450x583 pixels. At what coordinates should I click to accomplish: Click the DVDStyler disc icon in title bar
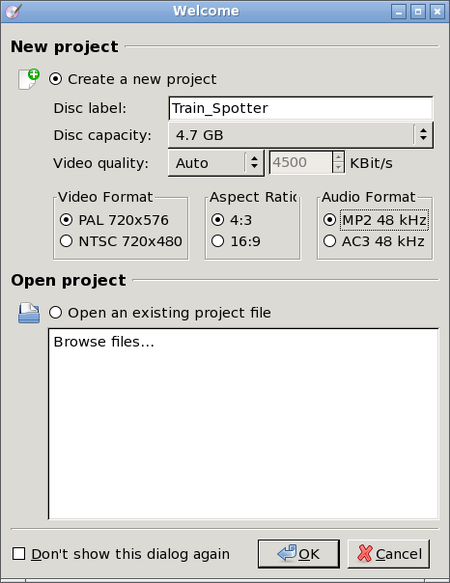[14, 11]
